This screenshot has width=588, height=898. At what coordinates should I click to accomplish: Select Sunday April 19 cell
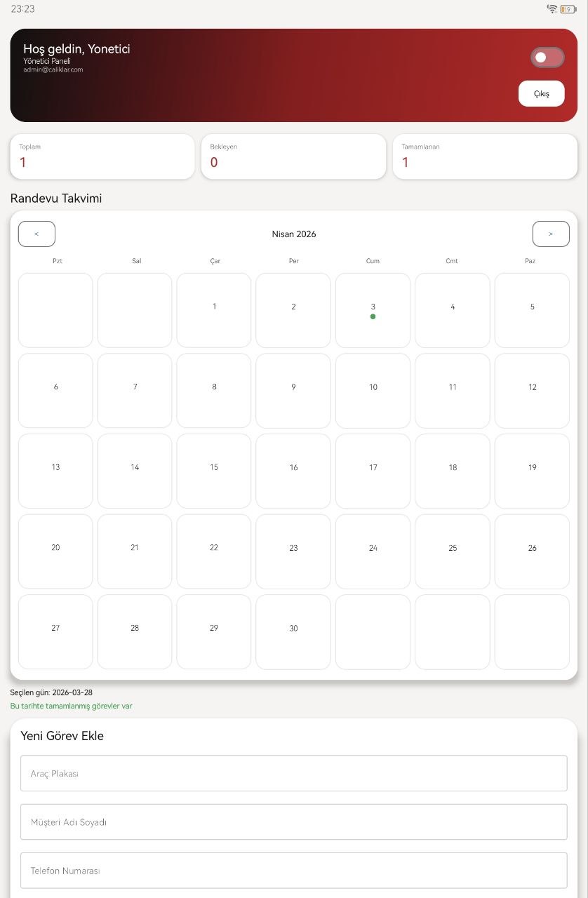pyautogui.click(x=532, y=471)
